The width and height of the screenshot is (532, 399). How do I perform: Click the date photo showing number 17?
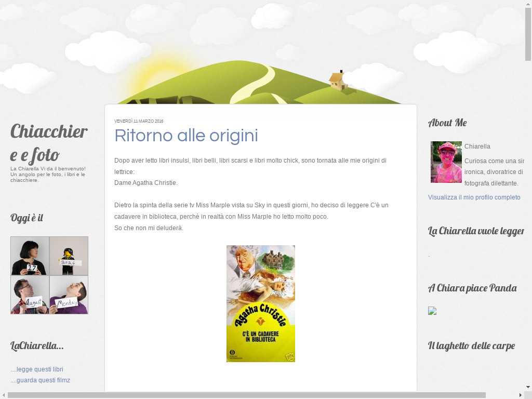30,256
